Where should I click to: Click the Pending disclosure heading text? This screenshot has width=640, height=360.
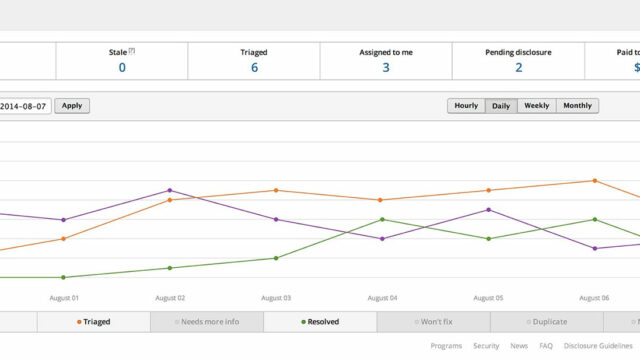tap(518, 52)
